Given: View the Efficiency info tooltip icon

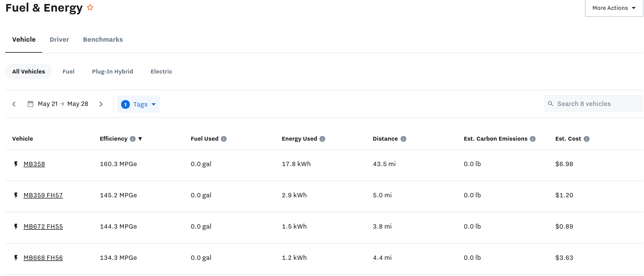Looking at the screenshot, I should tap(133, 139).
